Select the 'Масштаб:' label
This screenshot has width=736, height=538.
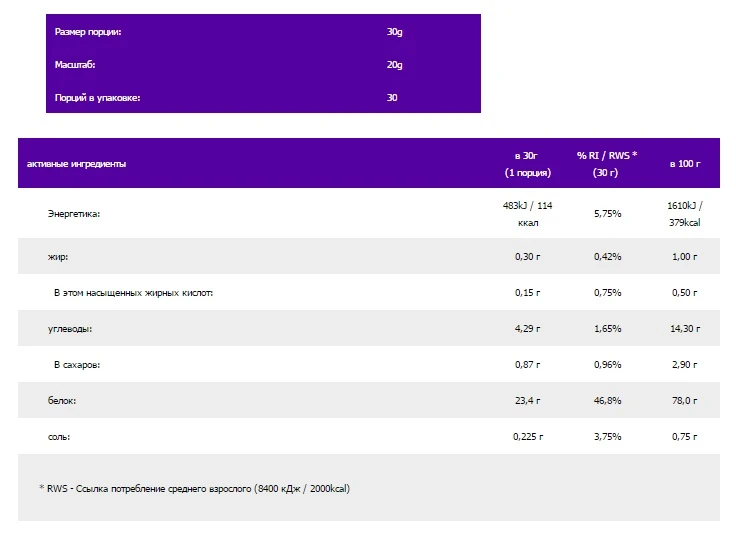[75, 65]
